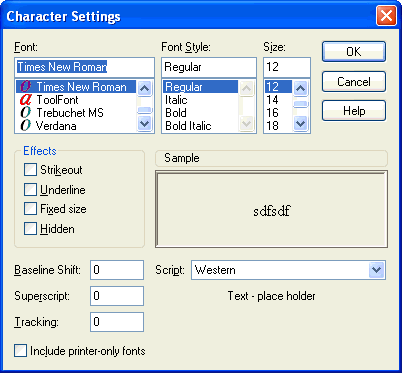This screenshot has height=373, width=402.
Task: Click the Cancel button
Action: (x=354, y=82)
